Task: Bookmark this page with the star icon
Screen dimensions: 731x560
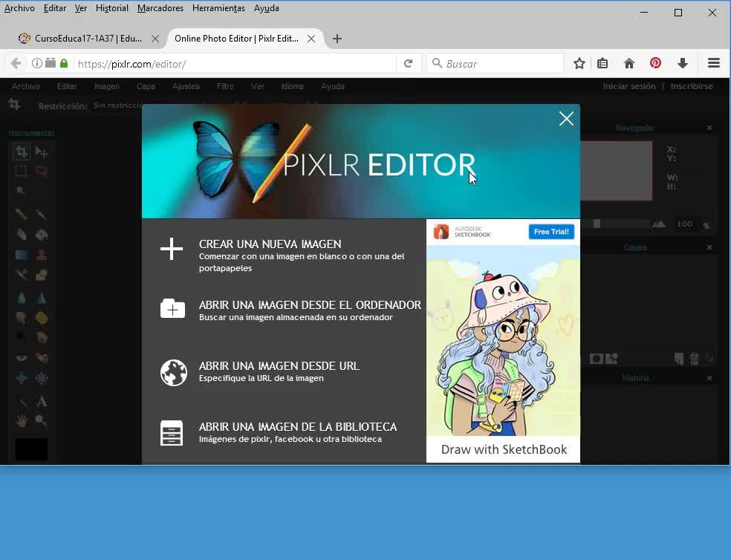Action: (x=579, y=64)
